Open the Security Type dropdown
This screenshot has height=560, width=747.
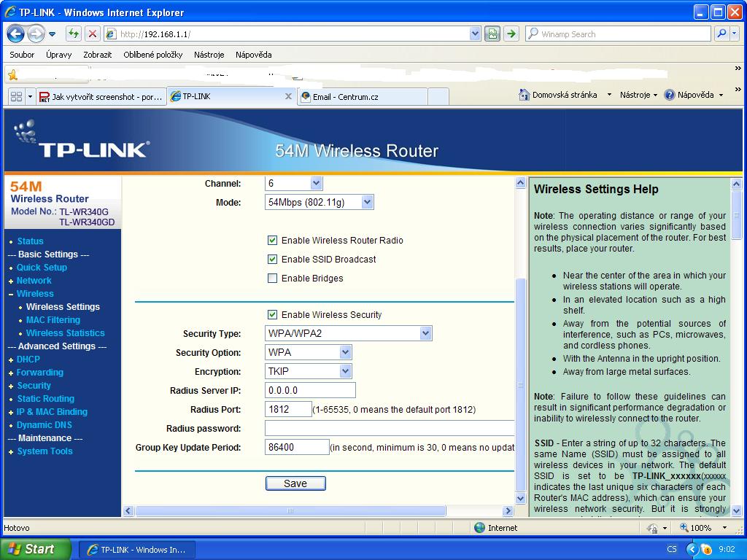point(348,333)
